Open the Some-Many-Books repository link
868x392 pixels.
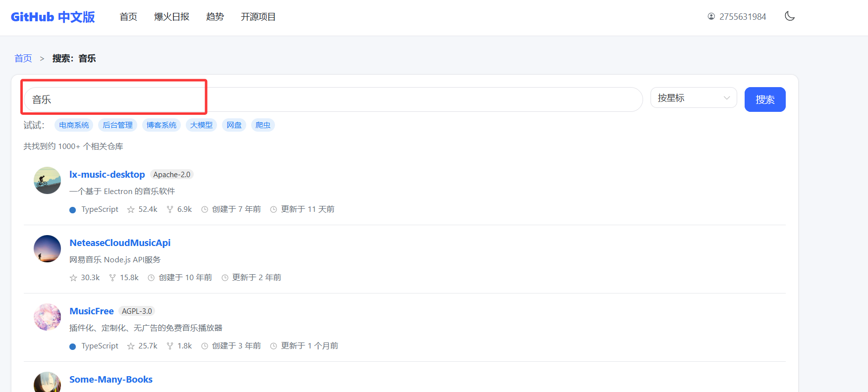pos(111,379)
